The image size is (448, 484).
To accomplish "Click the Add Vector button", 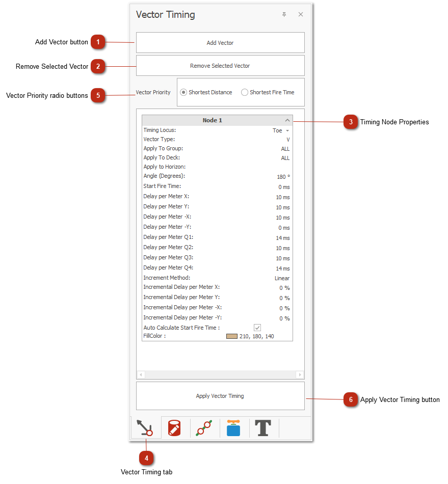I will [x=220, y=43].
